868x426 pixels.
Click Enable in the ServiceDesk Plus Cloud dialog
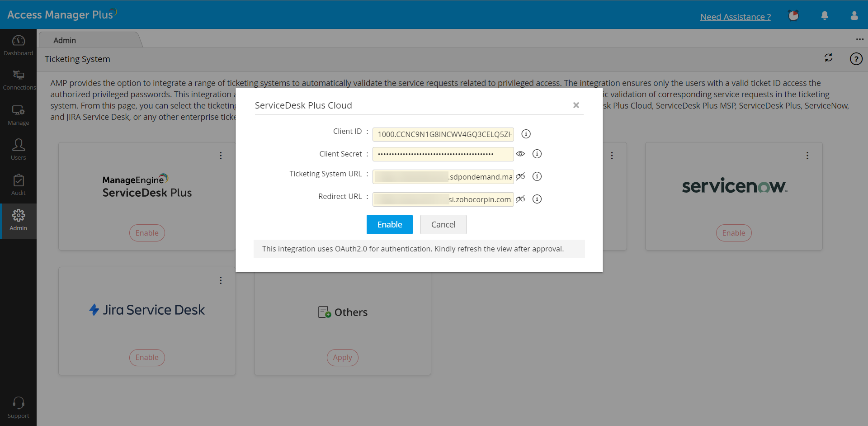pos(389,224)
